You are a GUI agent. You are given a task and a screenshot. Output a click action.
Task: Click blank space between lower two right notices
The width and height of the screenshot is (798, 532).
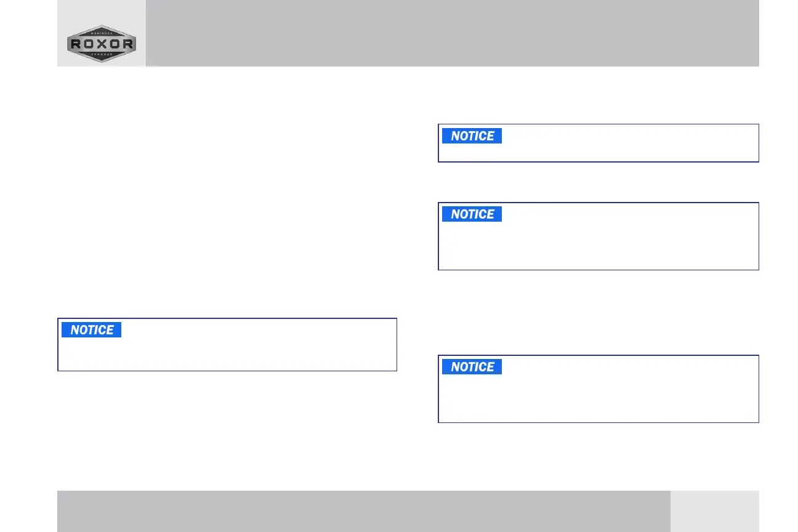598,312
